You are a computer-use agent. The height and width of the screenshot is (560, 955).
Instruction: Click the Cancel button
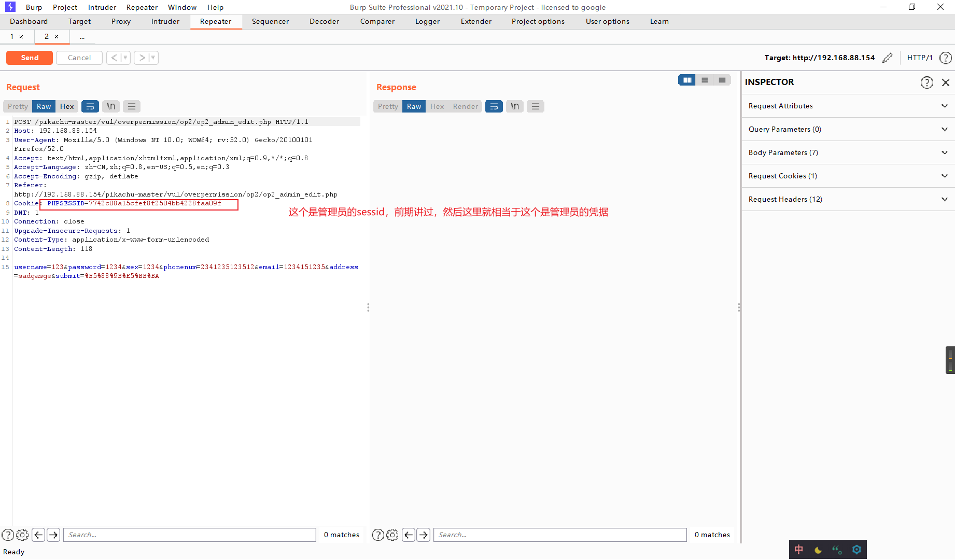(79, 58)
